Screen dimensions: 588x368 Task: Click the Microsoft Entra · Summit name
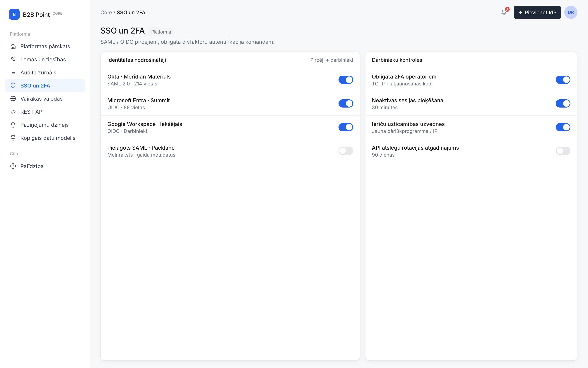pyautogui.click(x=138, y=100)
